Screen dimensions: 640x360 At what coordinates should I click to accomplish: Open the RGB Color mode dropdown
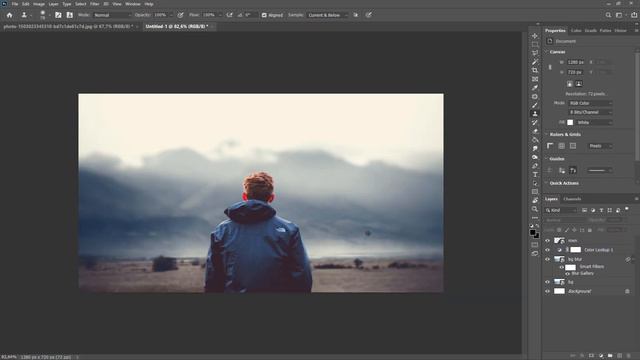(590, 103)
